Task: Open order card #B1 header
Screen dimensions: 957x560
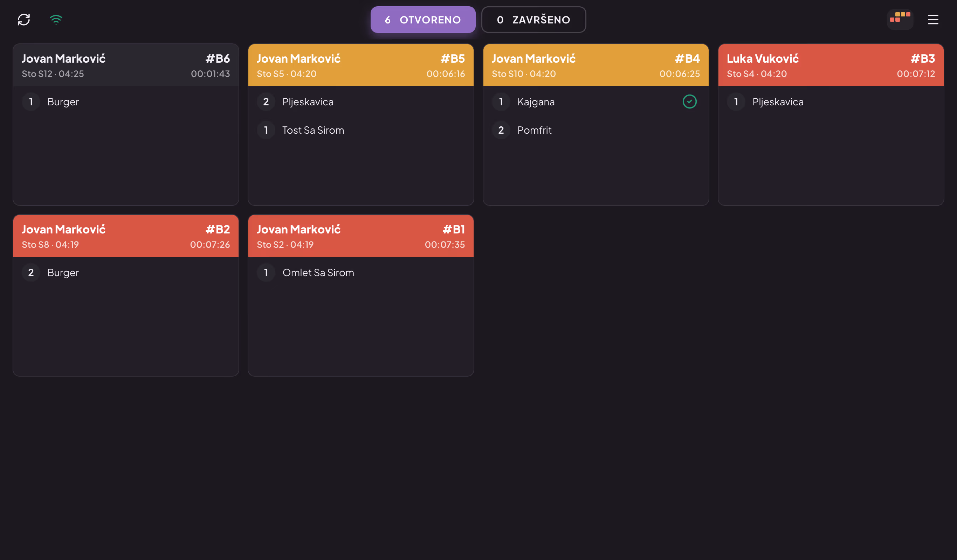Action: tap(361, 236)
